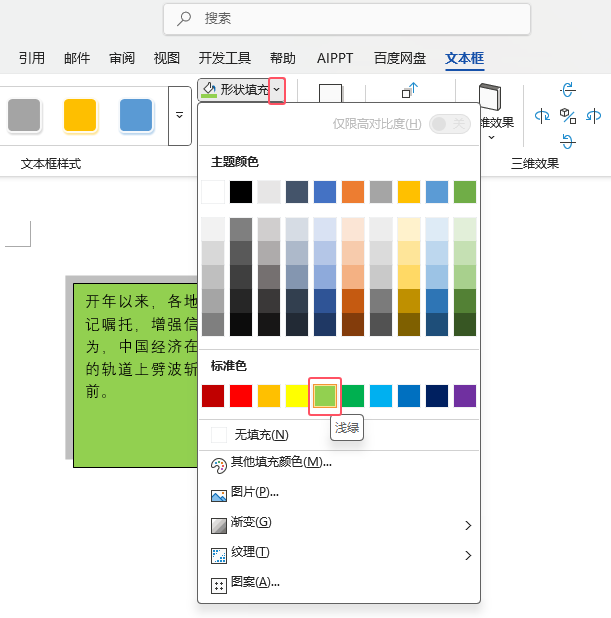This screenshot has height=618, width=611.
Task: Click the 3D on/off center icon
Action: [x=568, y=116]
